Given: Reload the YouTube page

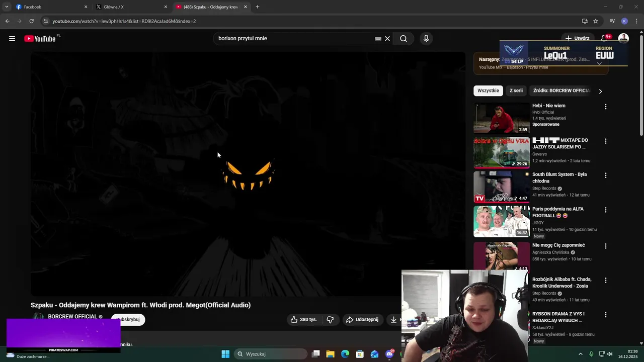Looking at the screenshot, I should coord(32,21).
